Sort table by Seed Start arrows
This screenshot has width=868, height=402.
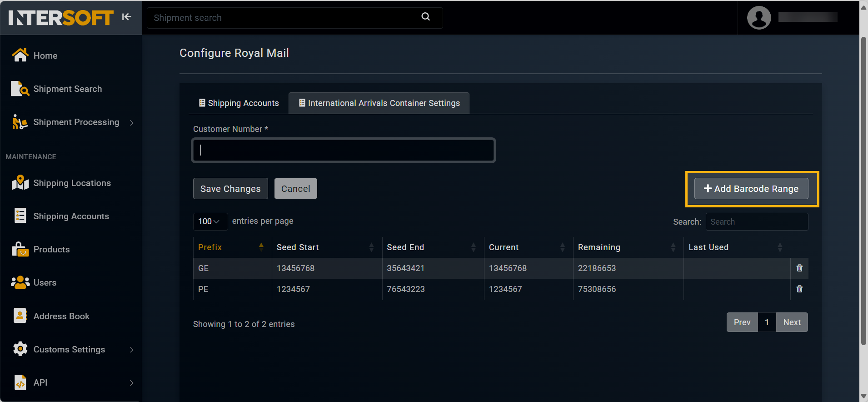pyautogui.click(x=371, y=247)
